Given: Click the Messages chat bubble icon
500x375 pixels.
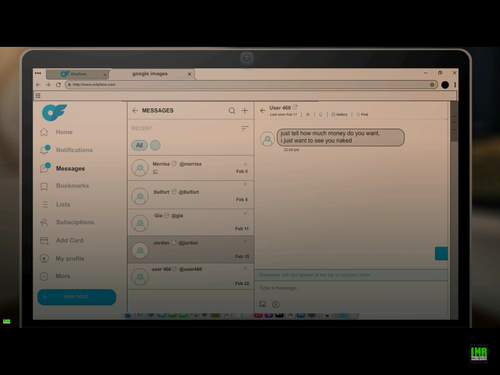Looking at the screenshot, I should (x=45, y=168).
